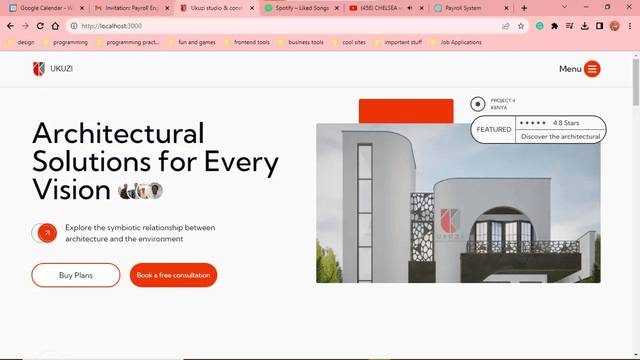
Task: Click the Buy Plans button
Action: click(76, 275)
